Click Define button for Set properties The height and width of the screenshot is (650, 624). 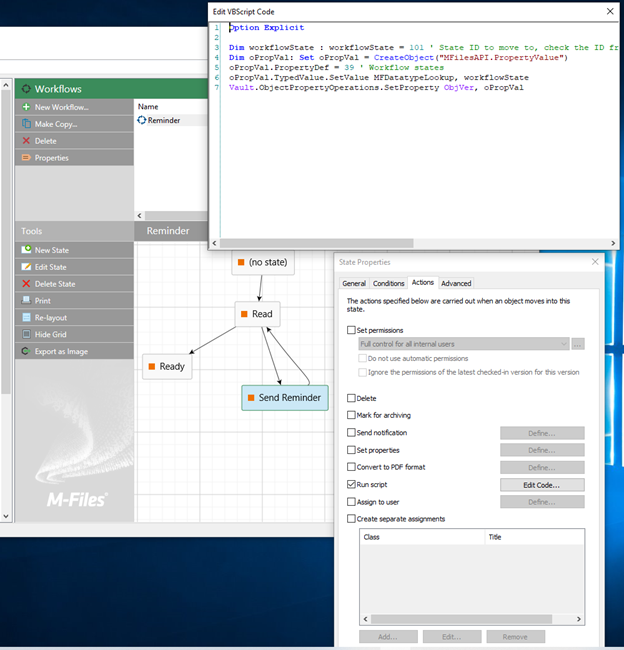pos(542,450)
